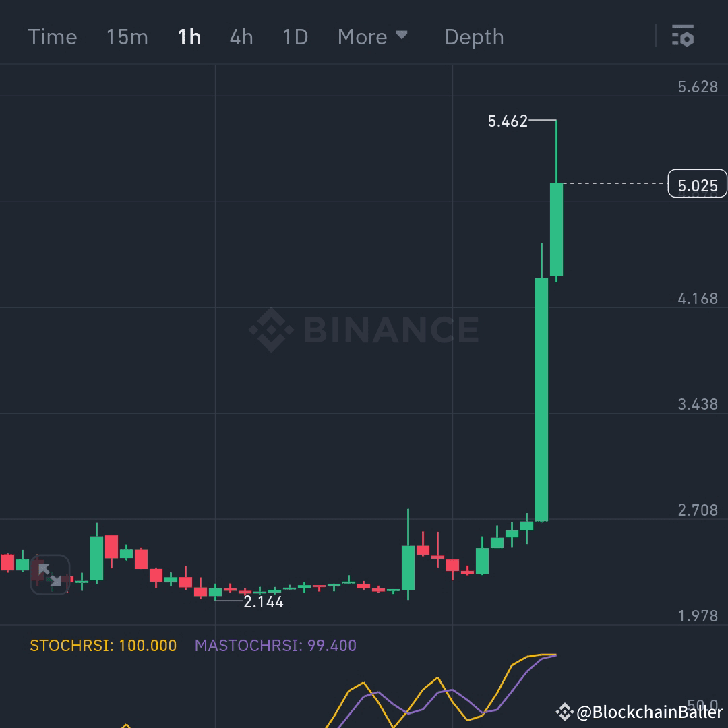
Task: Select the 4h interval button
Action: 241,37
